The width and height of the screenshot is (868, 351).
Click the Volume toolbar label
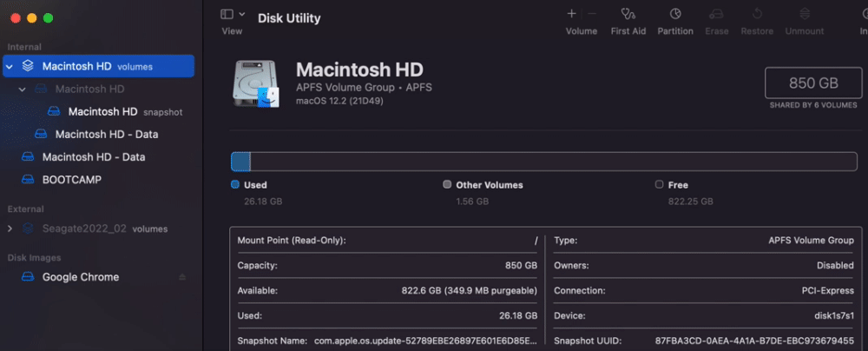pyautogui.click(x=582, y=31)
